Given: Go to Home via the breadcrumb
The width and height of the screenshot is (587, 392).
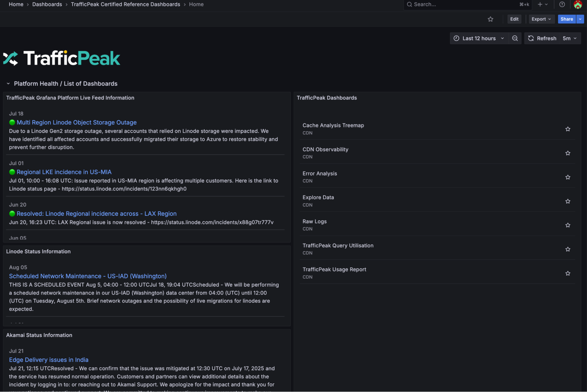Looking at the screenshot, I should point(16,4).
